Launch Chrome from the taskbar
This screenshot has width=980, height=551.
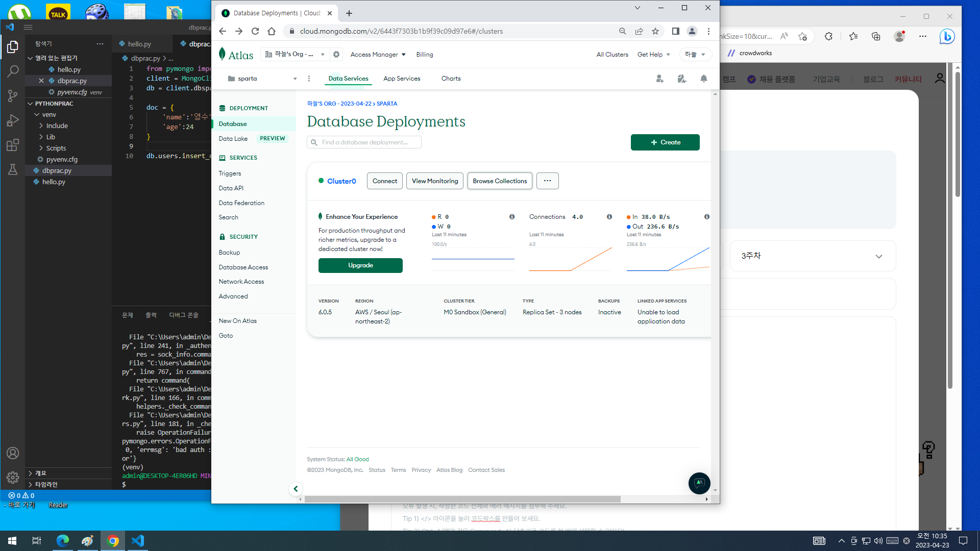coord(113,541)
